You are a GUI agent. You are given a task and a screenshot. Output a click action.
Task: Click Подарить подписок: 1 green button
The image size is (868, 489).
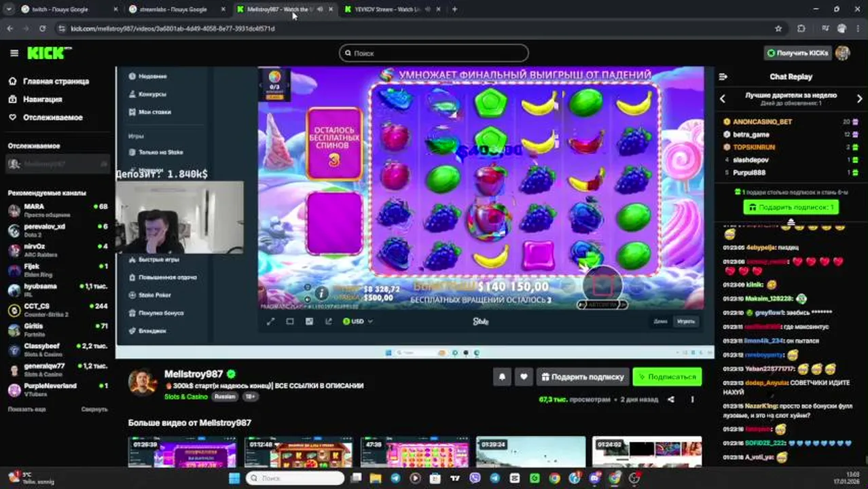click(791, 207)
